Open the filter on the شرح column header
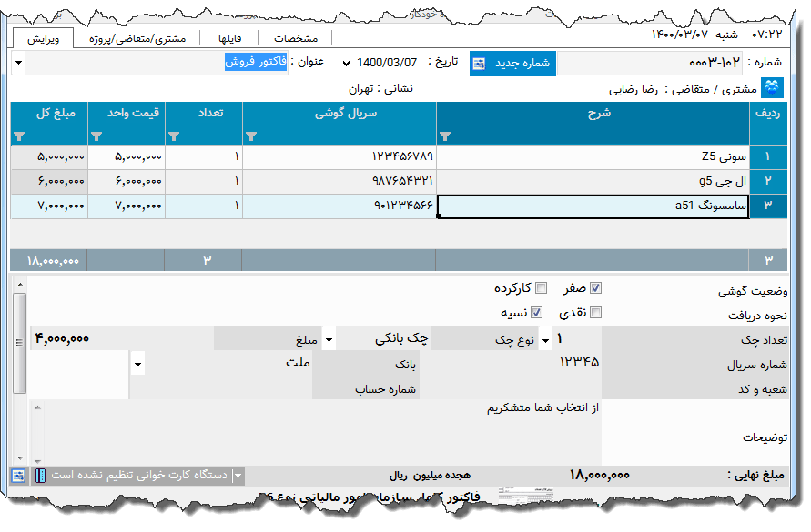The width and height of the screenshot is (811, 532). coord(445,135)
